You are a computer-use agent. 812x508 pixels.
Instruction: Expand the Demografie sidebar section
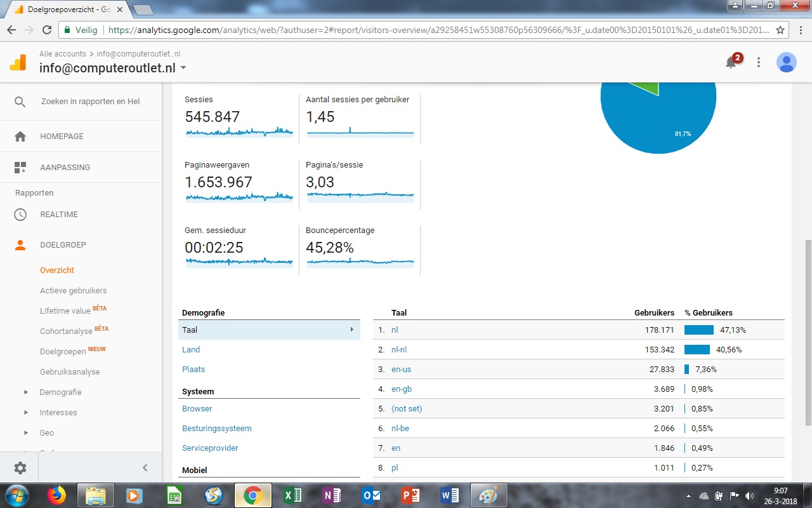pos(26,392)
